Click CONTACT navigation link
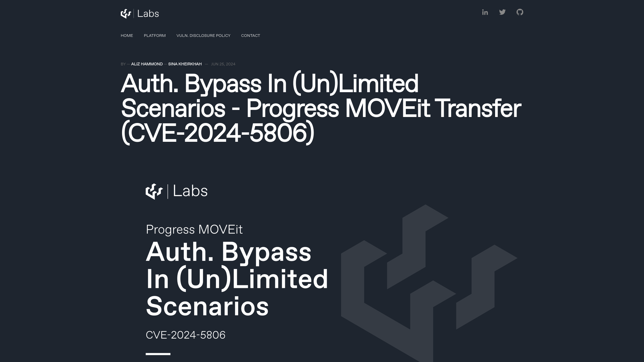 tap(250, 35)
